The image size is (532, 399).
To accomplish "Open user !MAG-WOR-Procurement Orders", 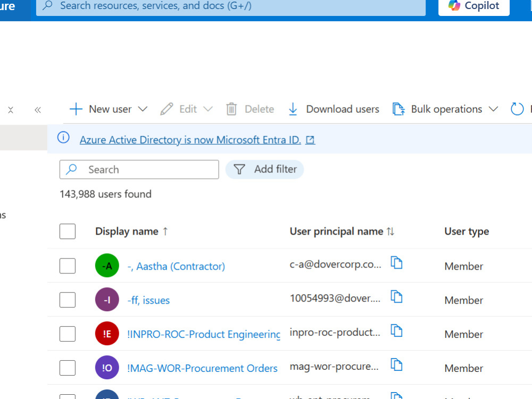I will tap(202, 368).
